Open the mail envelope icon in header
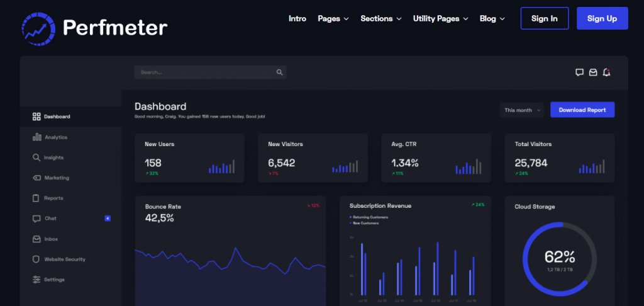 tap(592, 72)
